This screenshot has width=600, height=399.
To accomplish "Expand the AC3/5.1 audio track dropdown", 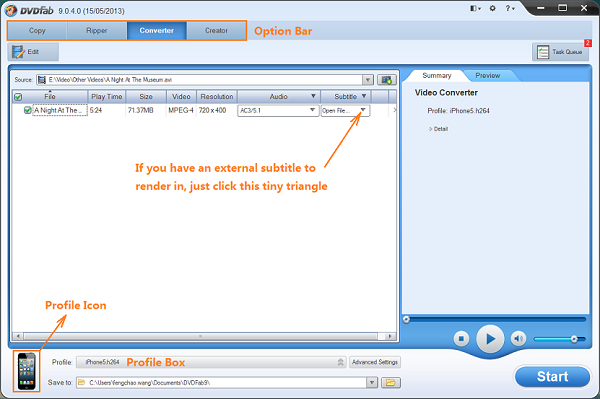I will 312,110.
